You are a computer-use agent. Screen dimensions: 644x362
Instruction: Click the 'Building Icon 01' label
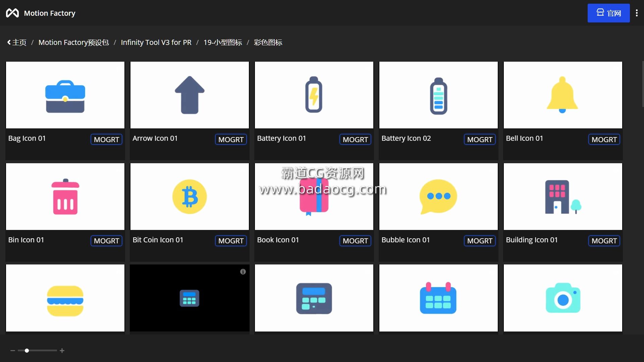(532, 240)
